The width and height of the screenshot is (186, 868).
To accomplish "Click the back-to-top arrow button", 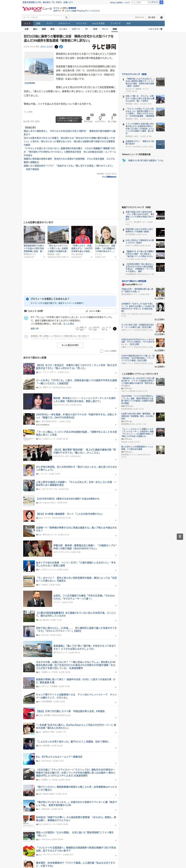I will pos(180,537).
